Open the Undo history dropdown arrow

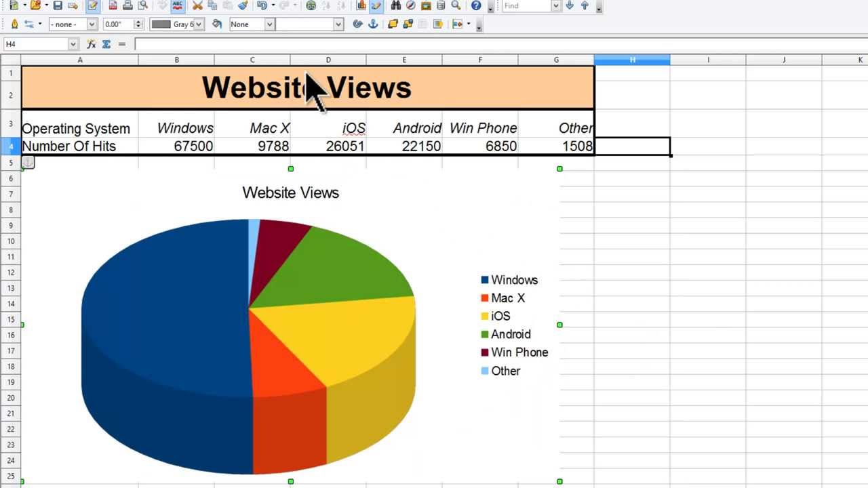click(273, 5)
